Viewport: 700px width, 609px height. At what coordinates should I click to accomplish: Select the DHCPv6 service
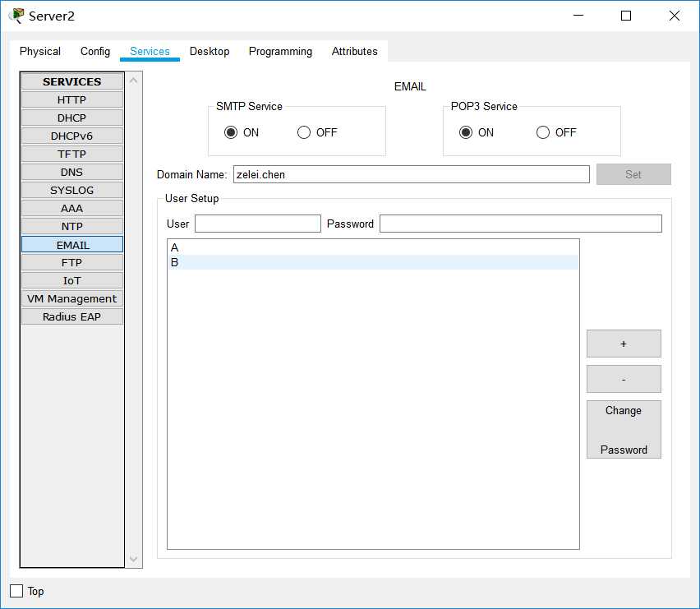[71, 136]
